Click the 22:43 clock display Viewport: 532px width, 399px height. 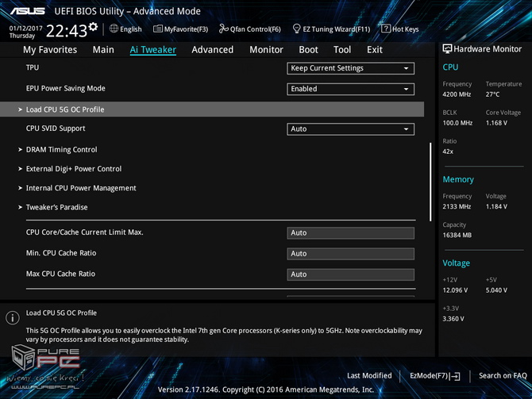[67, 31]
